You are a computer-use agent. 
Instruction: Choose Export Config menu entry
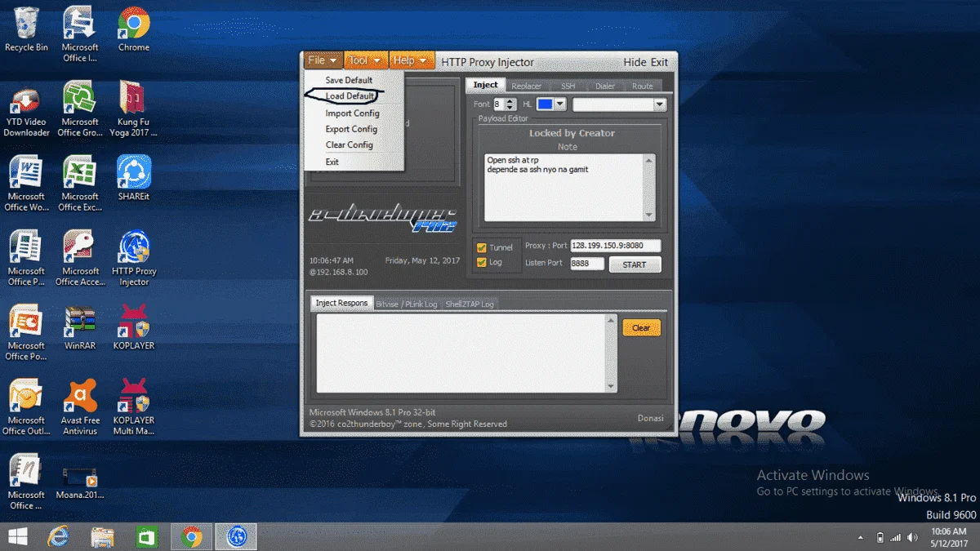pyautogui.click(x=351, y=129)
